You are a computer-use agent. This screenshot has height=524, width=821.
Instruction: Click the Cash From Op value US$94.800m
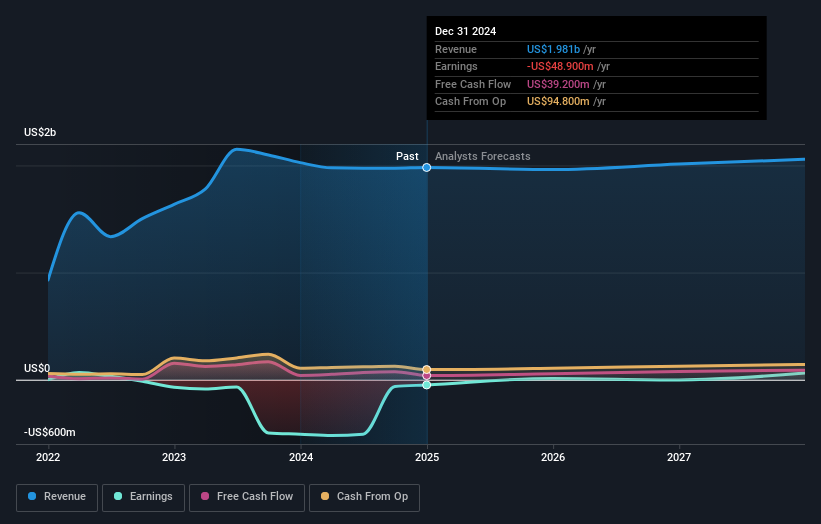tap(558, 102)
